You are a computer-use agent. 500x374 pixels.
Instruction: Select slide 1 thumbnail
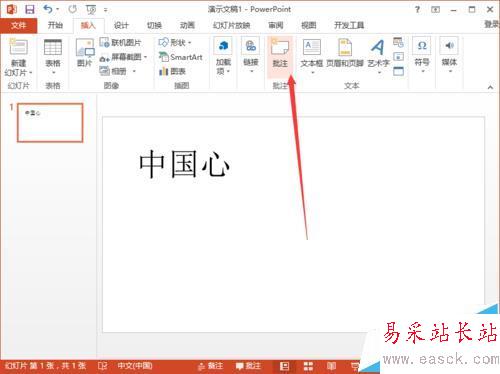coord(50,123)
